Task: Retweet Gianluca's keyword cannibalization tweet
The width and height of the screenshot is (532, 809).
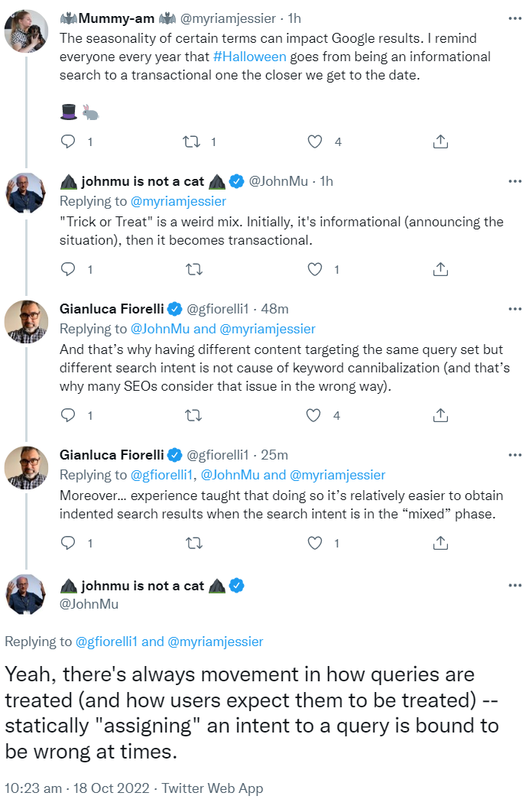Action: 193,415
